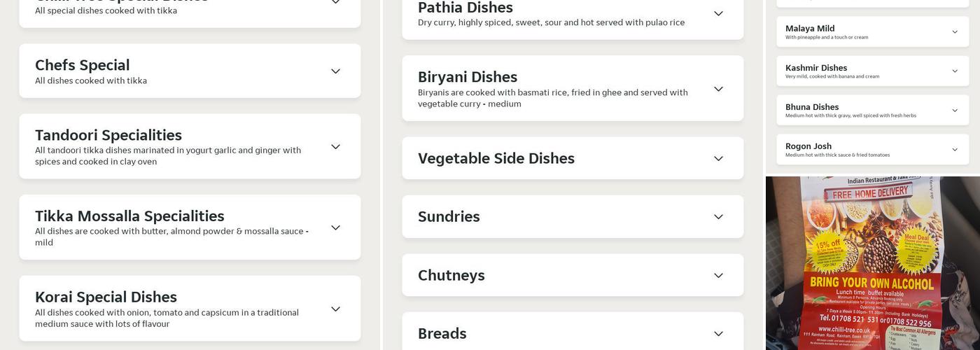980x350 pixels.
Task: Click the Chutneys chevron icon
Action: 718,276
